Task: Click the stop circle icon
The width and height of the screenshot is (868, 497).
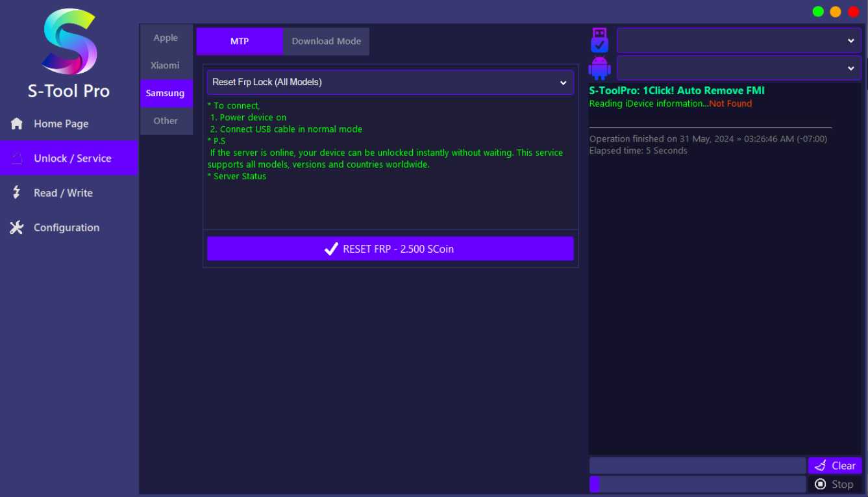Action: click(821, 484)
